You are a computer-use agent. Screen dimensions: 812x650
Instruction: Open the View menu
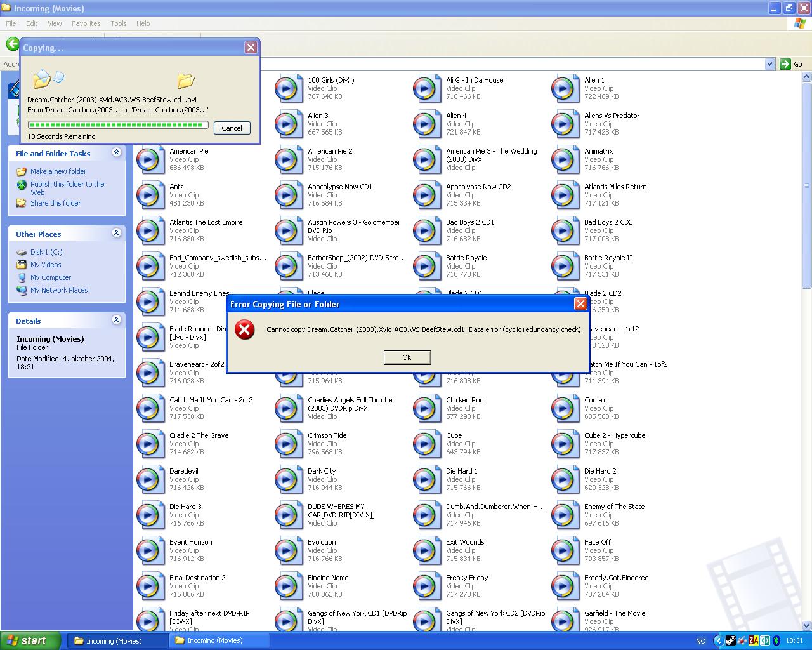tap(55, 23)
